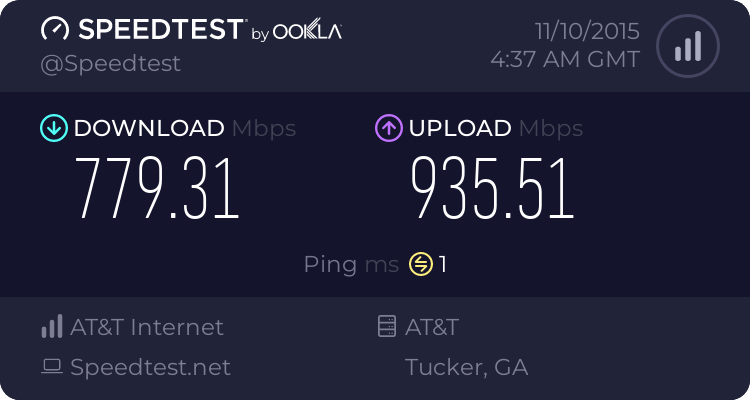The height and width of the screenshot is (400, 750).
Task: Click the OOKLA brand name
Action: tap(308, 32)
